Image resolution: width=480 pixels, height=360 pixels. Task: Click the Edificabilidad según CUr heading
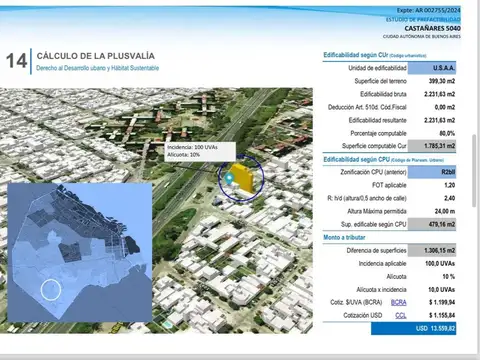(375, 55)
